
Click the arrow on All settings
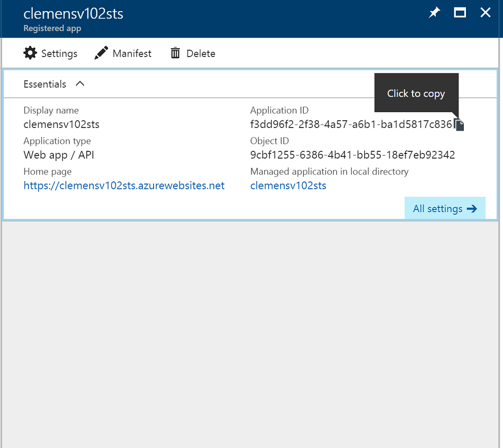click(x=472, y=209)
